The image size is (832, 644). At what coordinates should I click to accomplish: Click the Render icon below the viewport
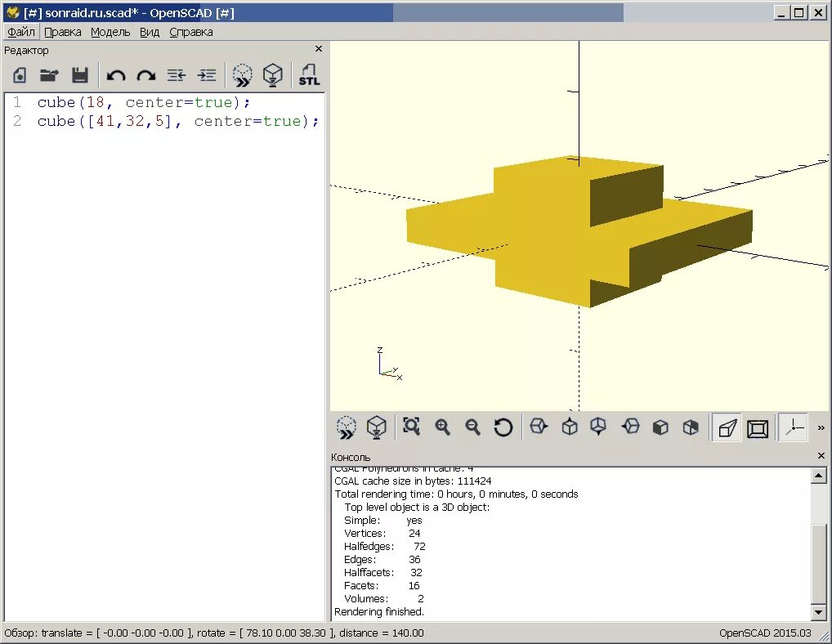click(x=376, y=427)
